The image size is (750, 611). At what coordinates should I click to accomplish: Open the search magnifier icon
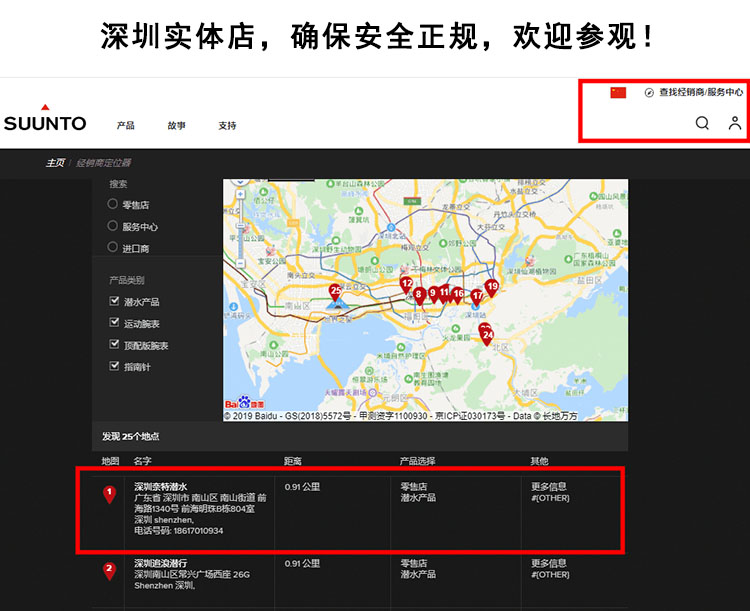pos(702,123)
